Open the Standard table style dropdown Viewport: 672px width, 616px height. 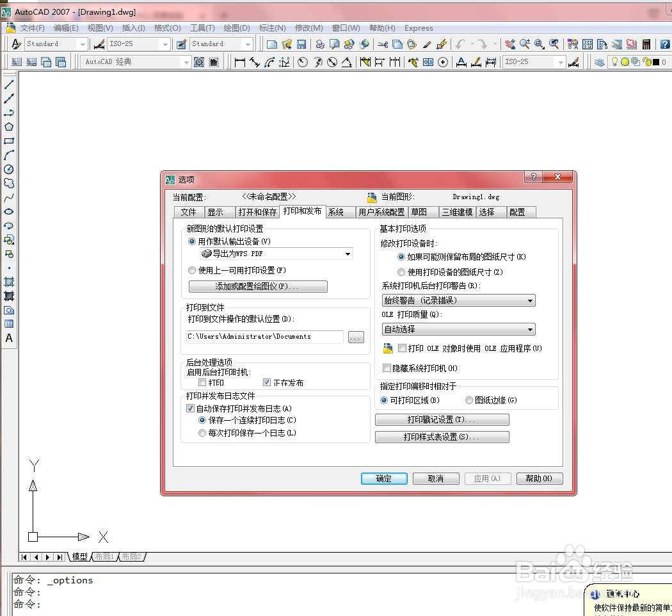click(221, 44)
